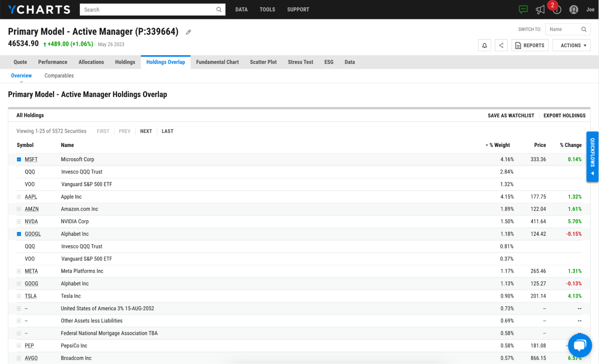Open the GOOGL symbol link
Image resolution: width=599 pixels, height=364 pixels.
(33, 234)
